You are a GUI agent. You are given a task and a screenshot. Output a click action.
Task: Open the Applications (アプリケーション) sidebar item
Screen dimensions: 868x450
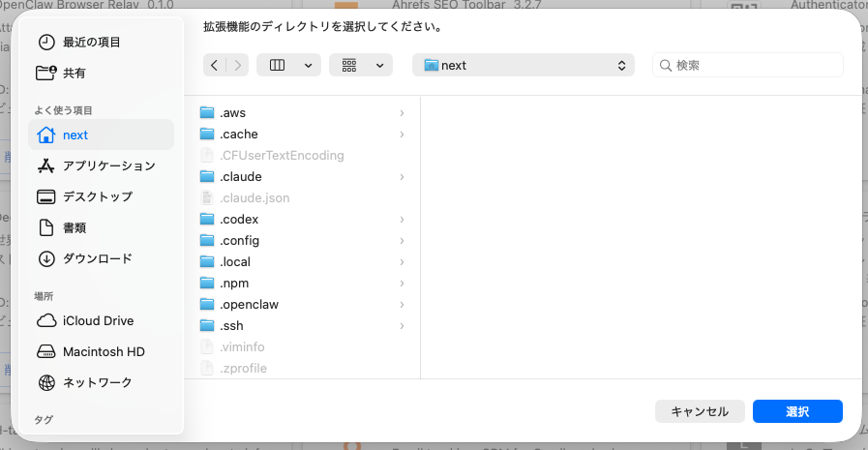108,166
